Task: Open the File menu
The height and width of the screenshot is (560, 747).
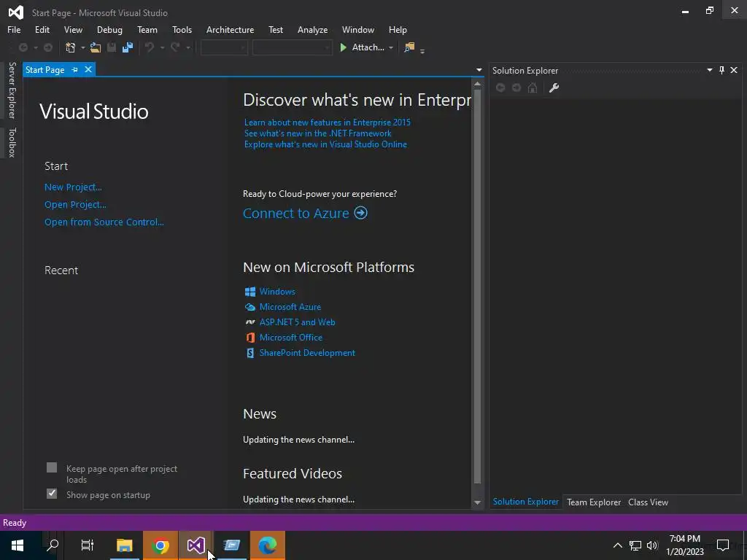Action: click(14, 29)
